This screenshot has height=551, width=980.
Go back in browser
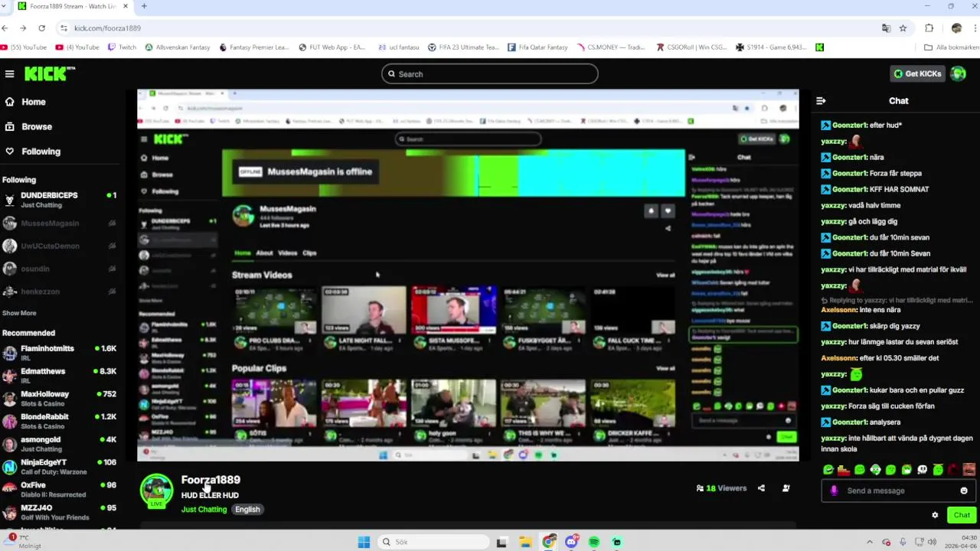tap(5, 28)
